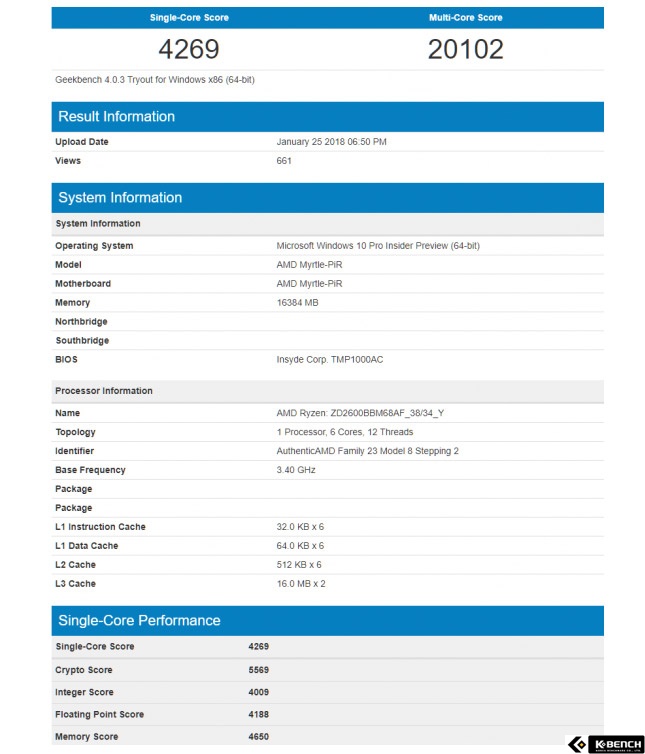
Task: Select processor name AMD Ryzen: ZD2600BBM68AF_38/34_Y
Action: tap(360, 413)
